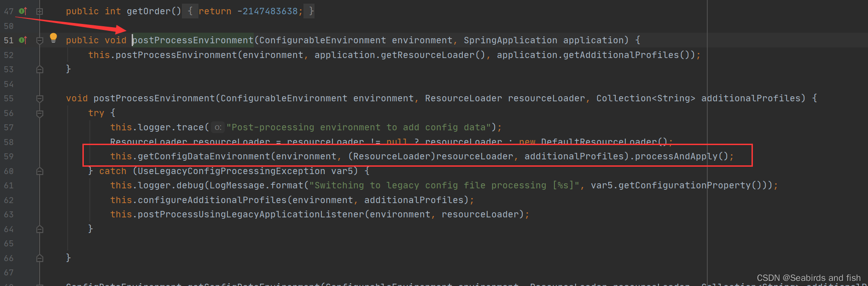
Task: Click UseLegacyConfigProcessingException on line 60
Action: point(232,171)
